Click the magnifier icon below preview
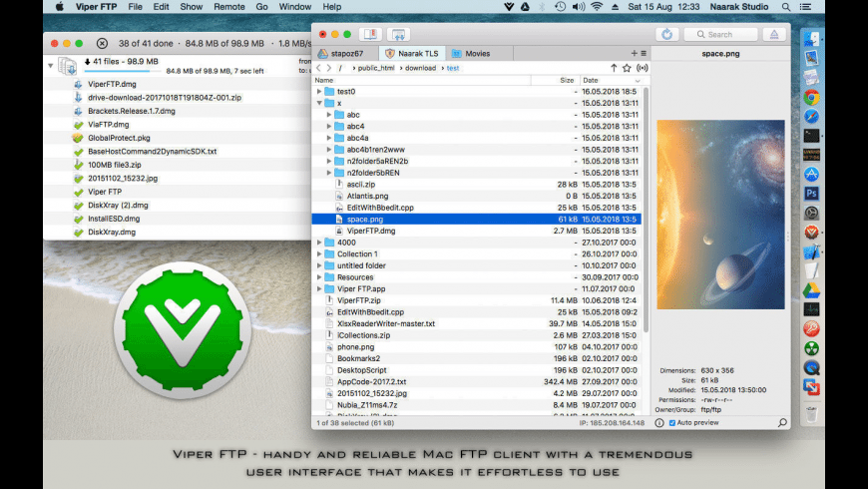 tap(782, 423)
